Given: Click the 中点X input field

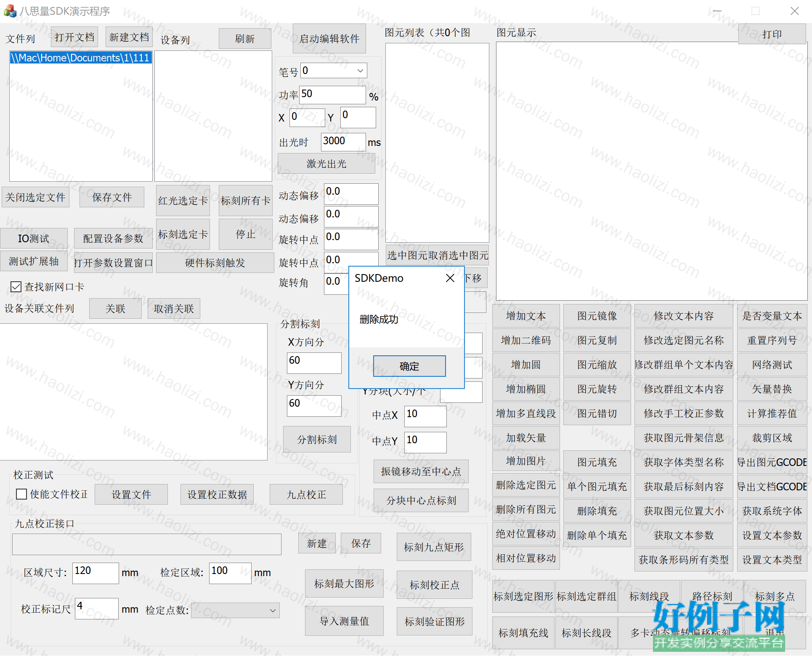Looking at the screenshot, I should coord(425,416).
